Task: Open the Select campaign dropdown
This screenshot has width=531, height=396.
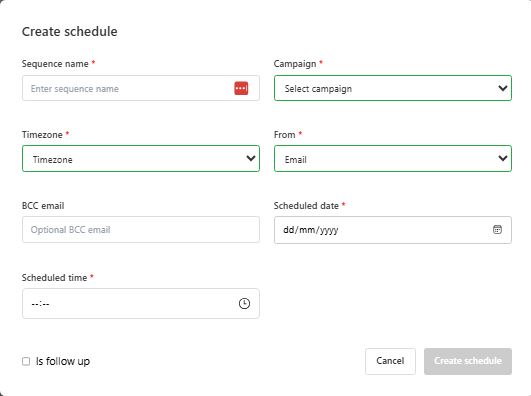Action: pos(393,88)
